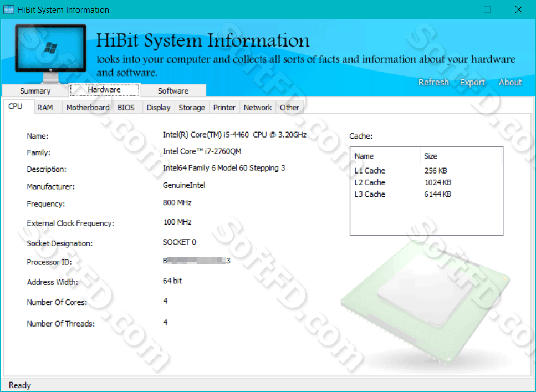Click the Name: field label
The image size is (536, 392).
(38, 136)
